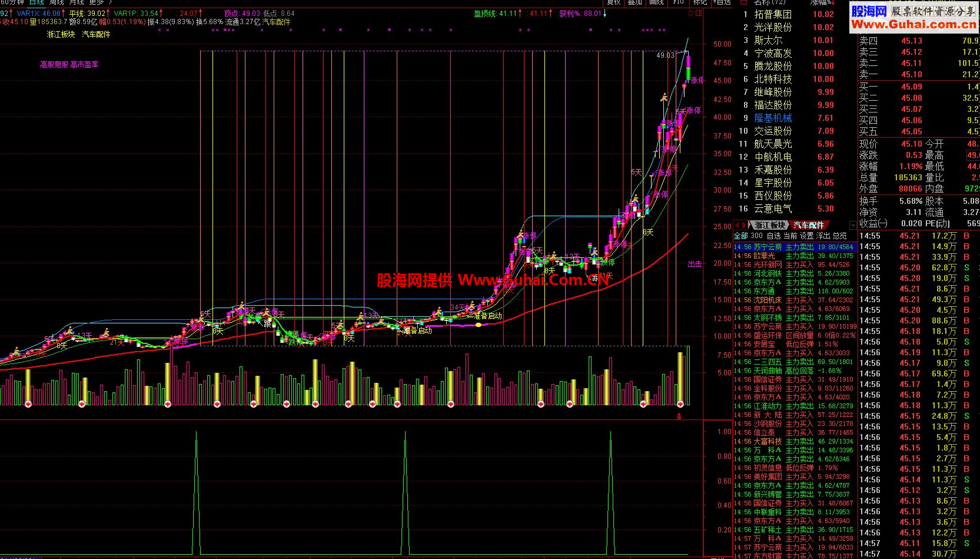Image resolution: width=980 pixels, height=559 pixels.
Task: Click the small red S marker below volume
Action: (679, 416)
